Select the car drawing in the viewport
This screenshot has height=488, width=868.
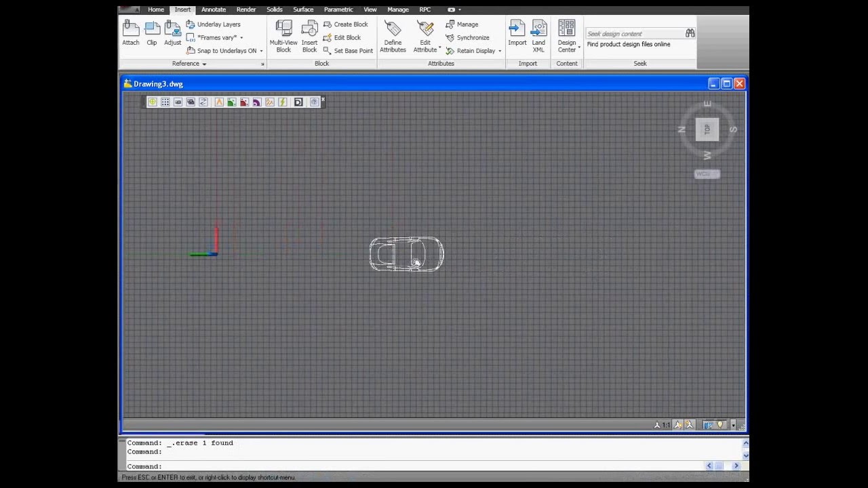pyautogui.click(x=407, y=254)
